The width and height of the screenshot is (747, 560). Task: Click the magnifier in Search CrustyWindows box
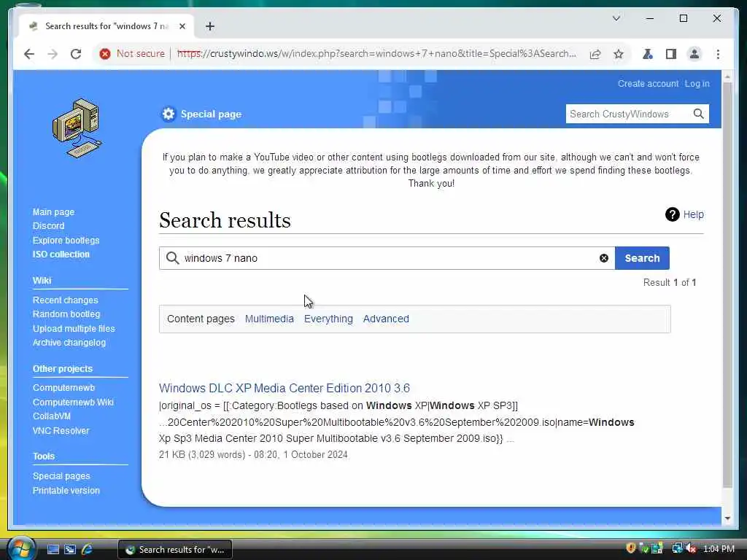(698, 114)
